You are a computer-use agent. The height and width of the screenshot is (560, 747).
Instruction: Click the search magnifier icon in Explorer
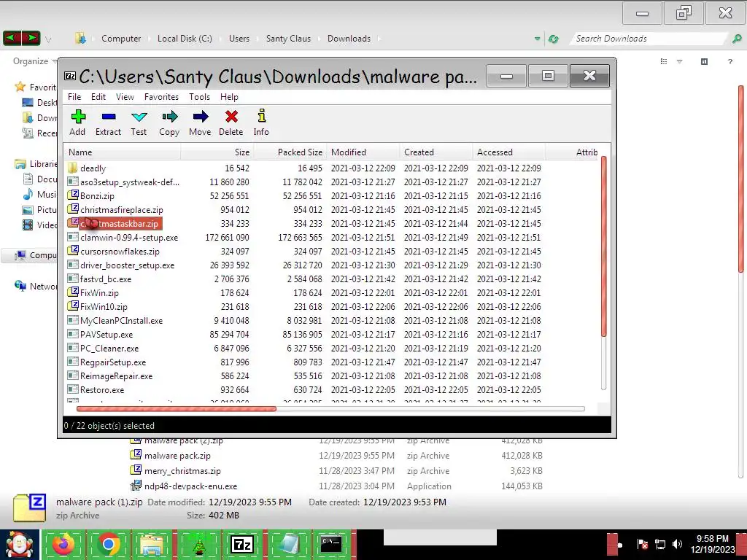pos(737,39)
